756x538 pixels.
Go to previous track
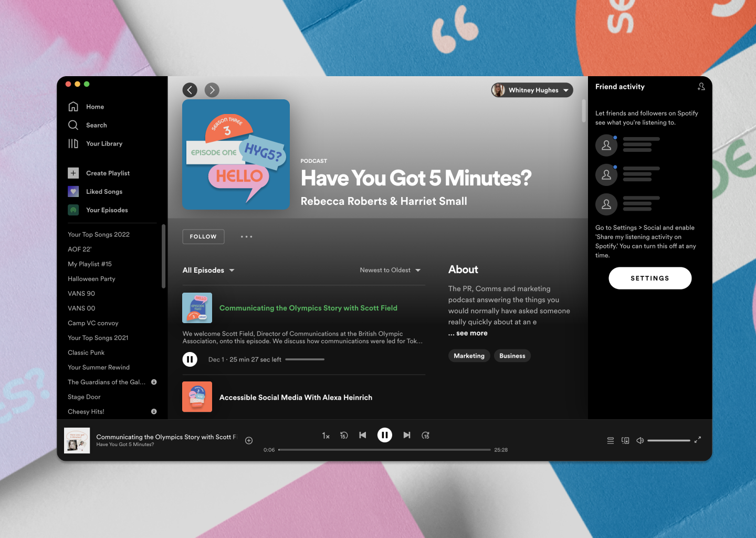(363, 435)
